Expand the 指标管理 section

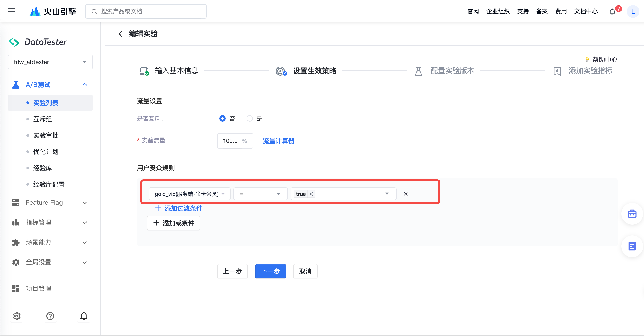click(85, 223)
